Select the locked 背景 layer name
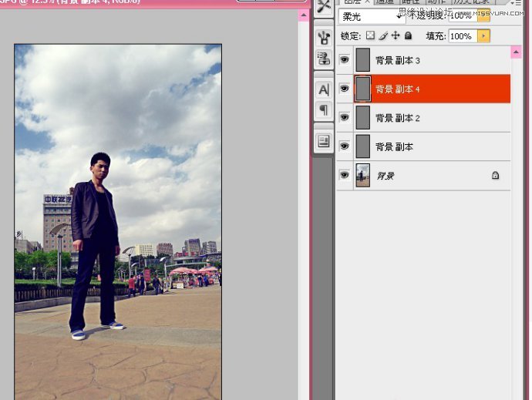532x400 pixels. pos(386,176)
